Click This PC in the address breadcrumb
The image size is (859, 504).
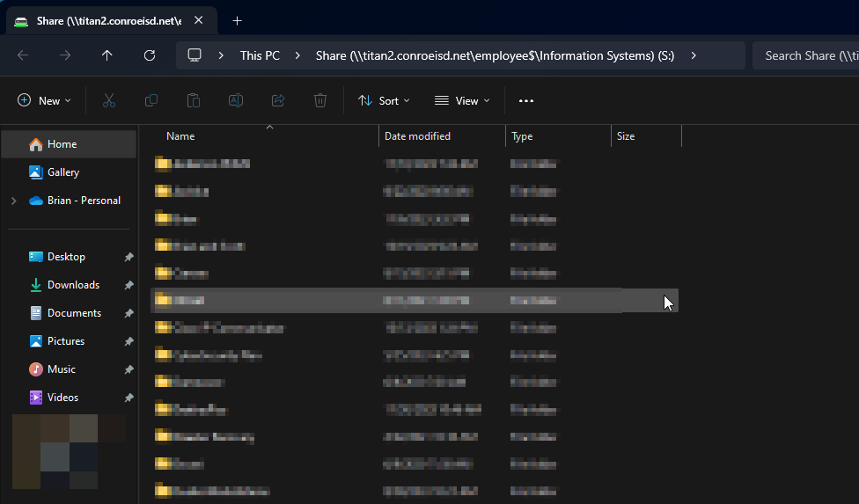click(x=260, y=55)
